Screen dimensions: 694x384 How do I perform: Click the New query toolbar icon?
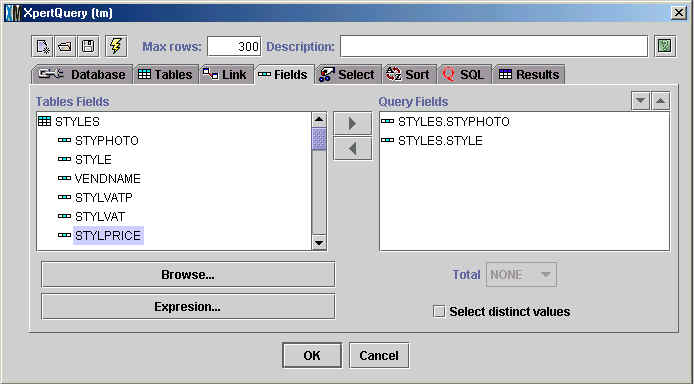[x=42, y=46]
